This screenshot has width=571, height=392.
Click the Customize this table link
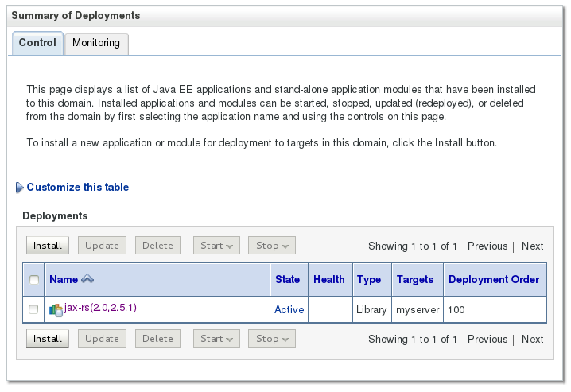point(77,188)
